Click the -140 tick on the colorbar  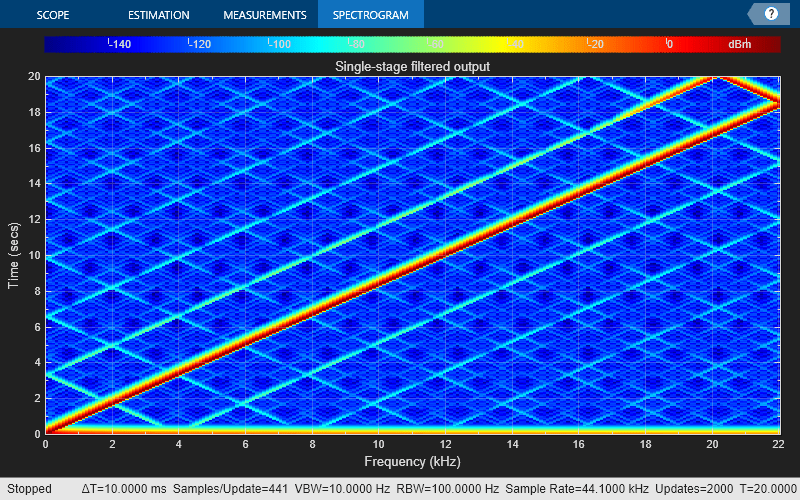122,45
